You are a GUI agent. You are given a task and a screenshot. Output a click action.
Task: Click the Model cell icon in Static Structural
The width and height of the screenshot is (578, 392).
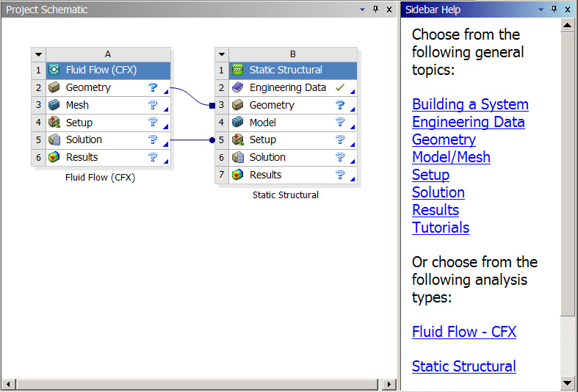237,123
